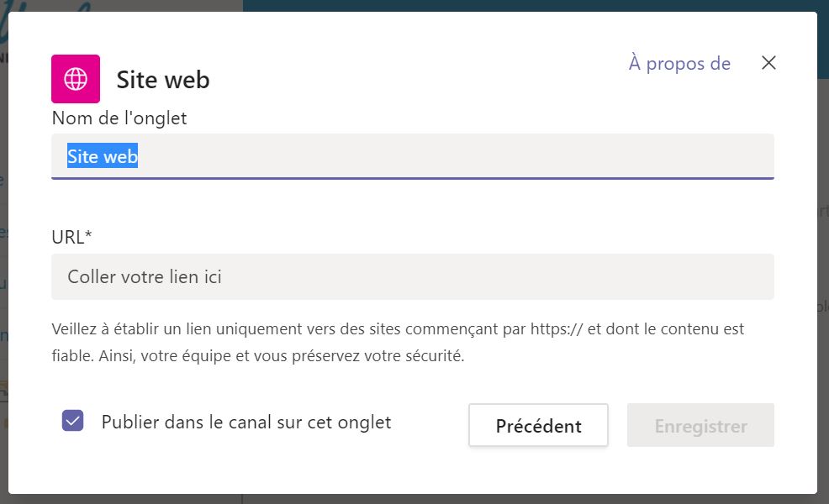
Task: Click the Nom de l'onglet text field
Action: point(412,156)
